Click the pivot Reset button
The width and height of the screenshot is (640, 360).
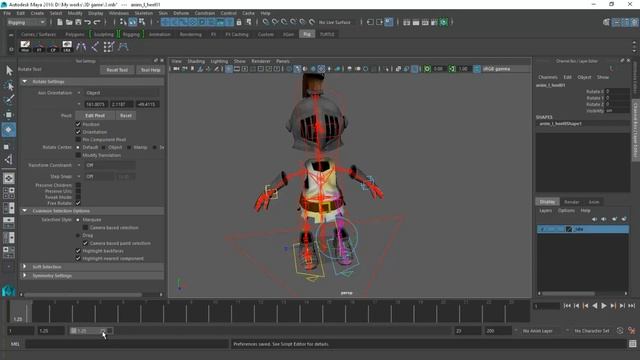tap(126, 116)
